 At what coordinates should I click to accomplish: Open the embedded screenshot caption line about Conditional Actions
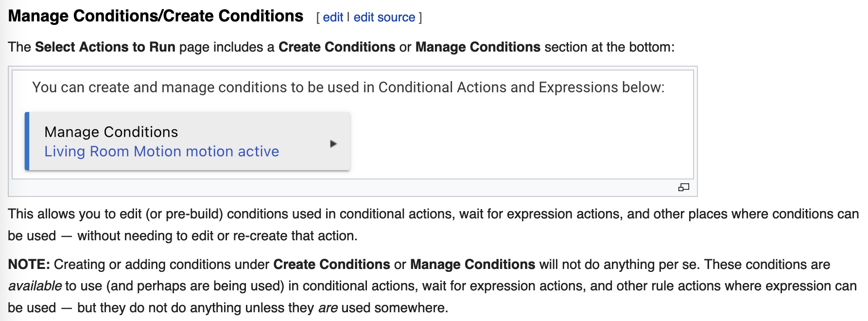coord(348,87)
